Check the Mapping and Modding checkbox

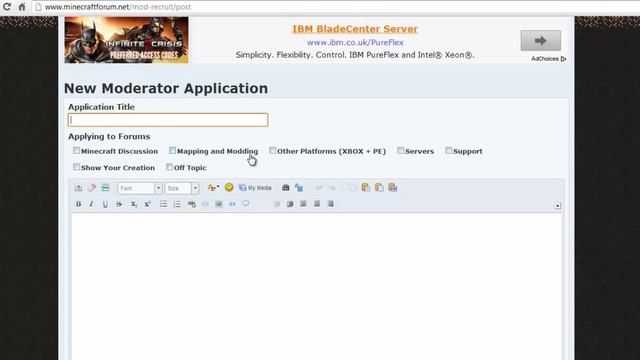172,151
